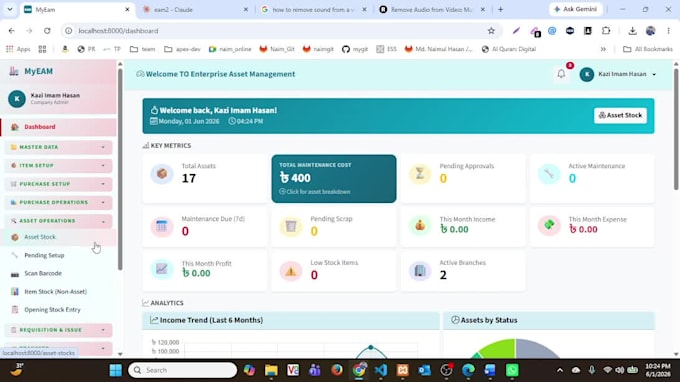Screen dimensions: 680x382
Task: Open the Total Maintenance Cost card
Action: pyautogui.click(x=334, y=179)
